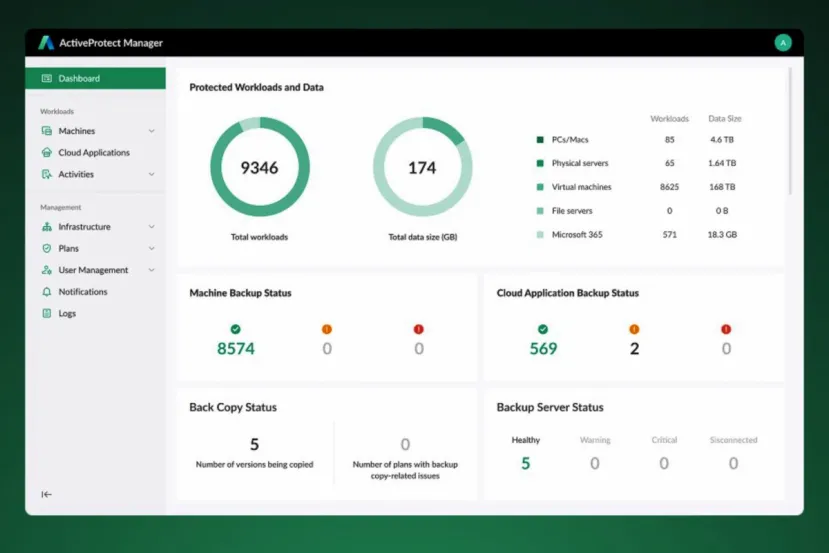Viewport: 829px width, 553px height.
Task: Click the Virtual machines data size 168 TB
Action: 722,187
